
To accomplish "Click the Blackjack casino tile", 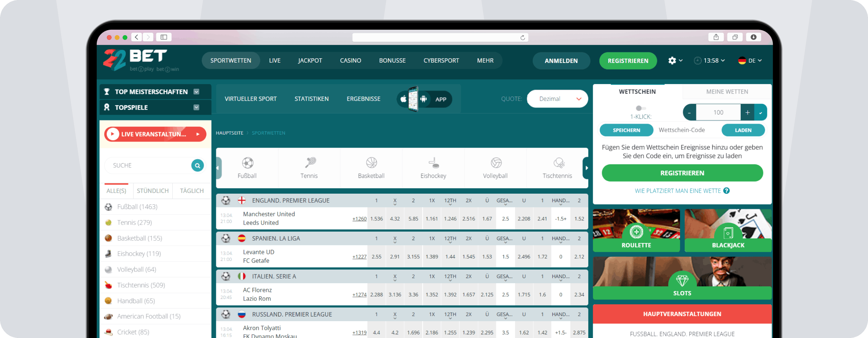I will [x=728, y=230].
